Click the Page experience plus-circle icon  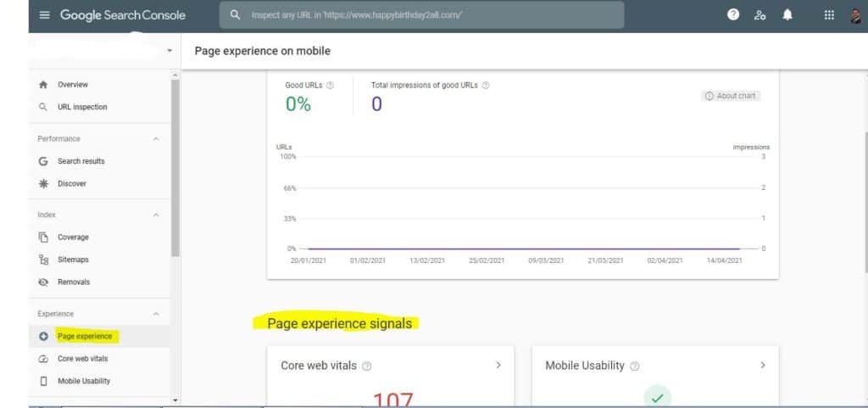tap(43, 336)
